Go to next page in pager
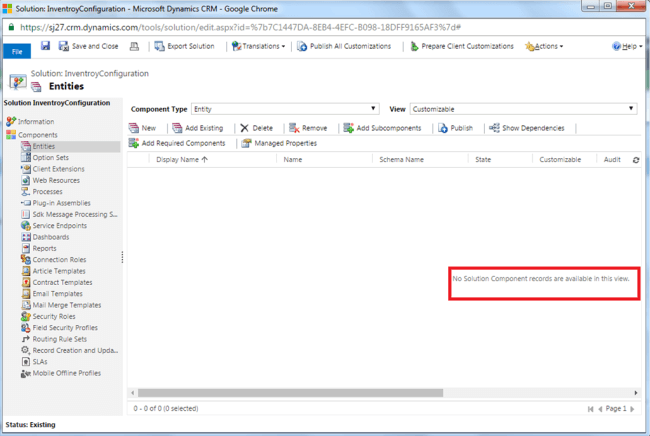The height and width of the screenshot is (436, 650). (632, 409)
